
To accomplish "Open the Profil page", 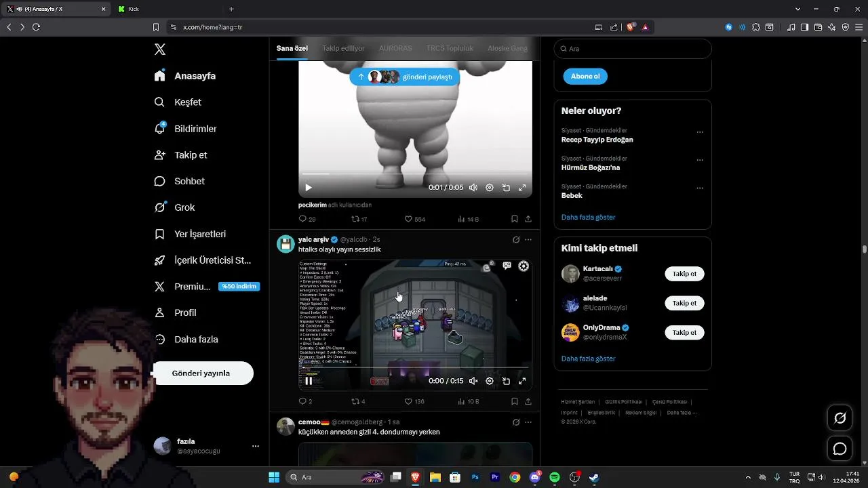I will [x=176, y=312].
